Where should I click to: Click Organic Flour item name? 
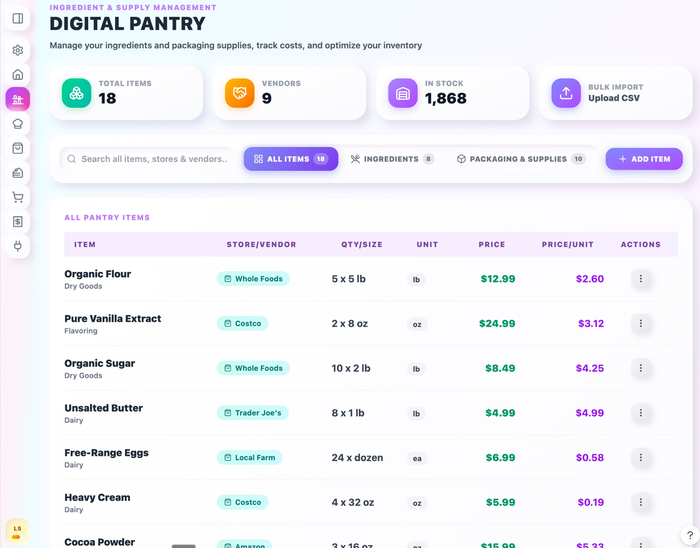(x=98, y=274)
